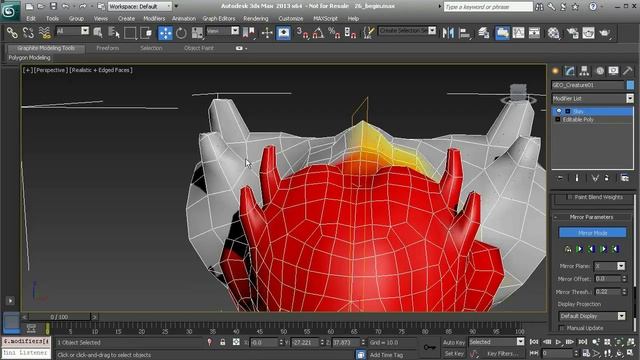640x360 pixels.
Task: Toggle Window/Crossing selection mode
Action: coord(146,33)
